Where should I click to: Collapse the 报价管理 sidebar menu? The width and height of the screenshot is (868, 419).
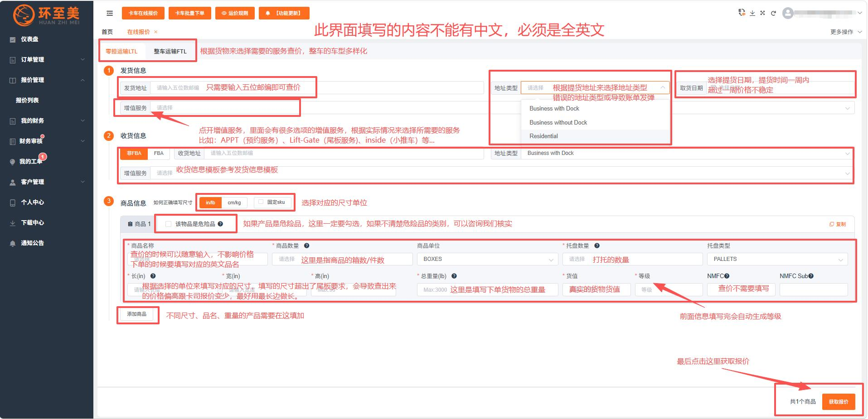pyautogui.click(x=83, y=80)
